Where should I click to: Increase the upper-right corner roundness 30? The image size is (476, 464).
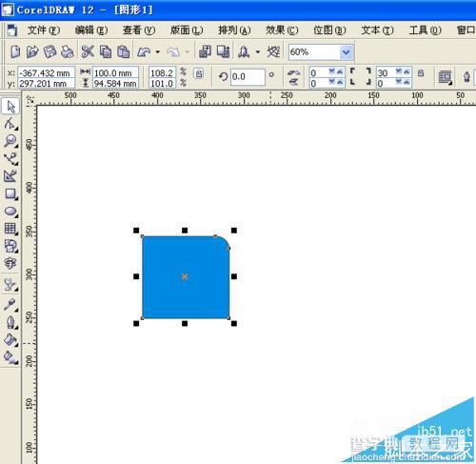(407, 71)
